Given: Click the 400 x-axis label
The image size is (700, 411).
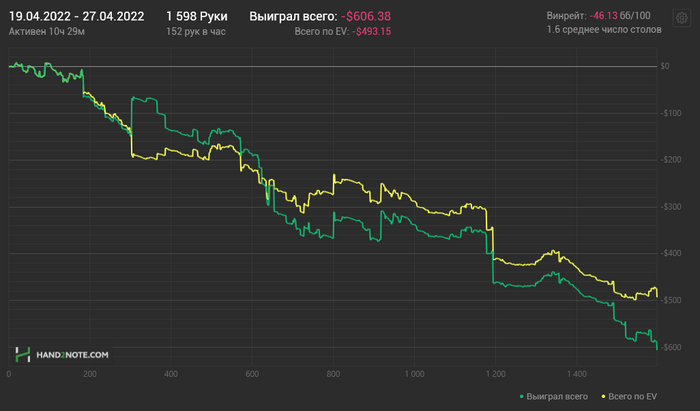Looking at the screenshot, I should [x=171, y=374].
